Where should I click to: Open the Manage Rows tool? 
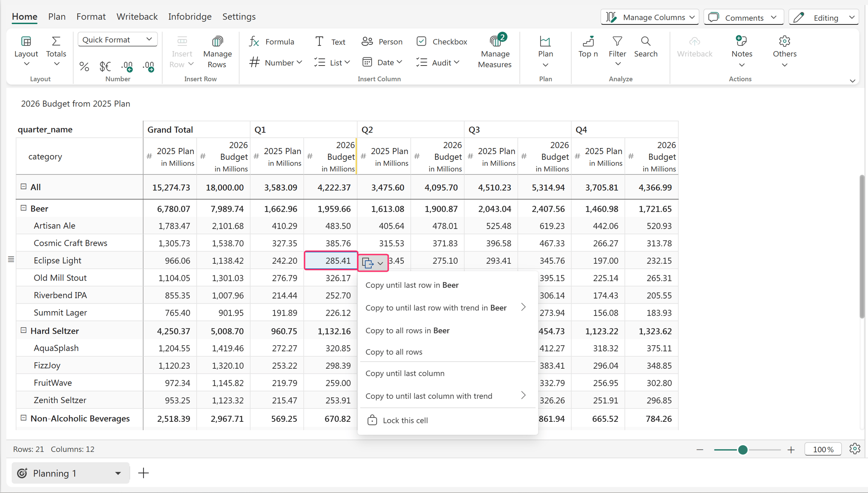tap(217, 52)
